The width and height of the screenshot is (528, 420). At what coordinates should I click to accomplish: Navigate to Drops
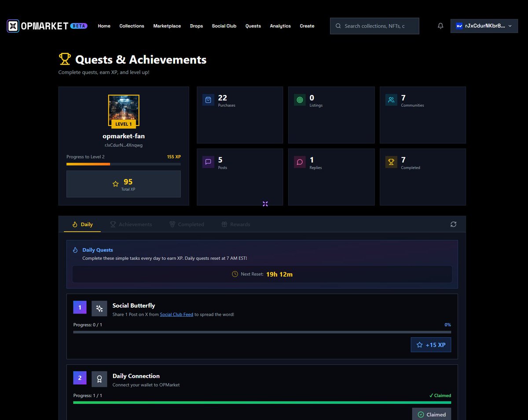[197, 26]
